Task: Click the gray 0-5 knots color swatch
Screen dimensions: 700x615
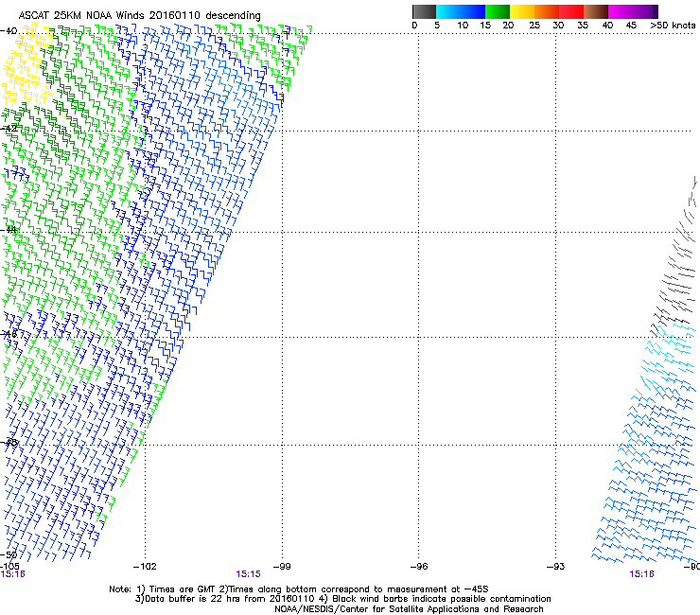Action: tap(424, 11)
